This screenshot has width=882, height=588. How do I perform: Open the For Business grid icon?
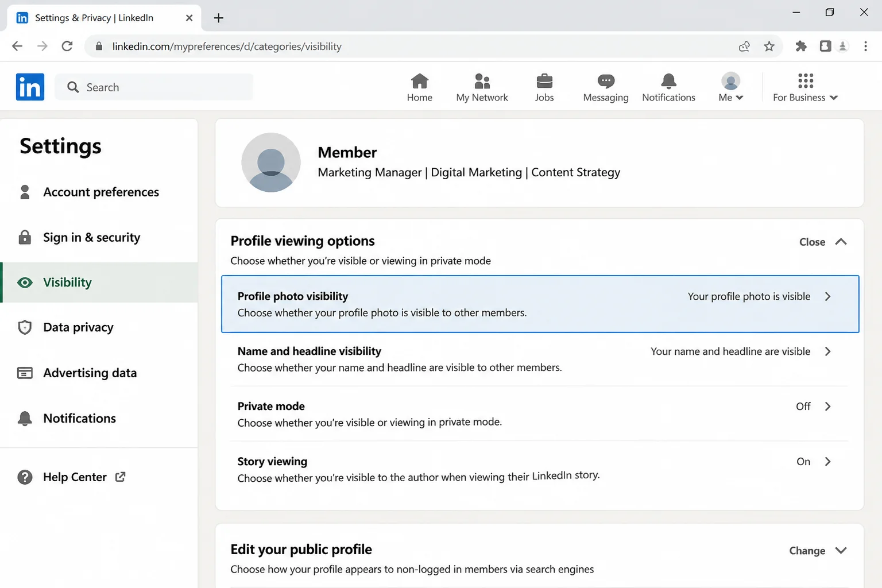tap(806, 81)
